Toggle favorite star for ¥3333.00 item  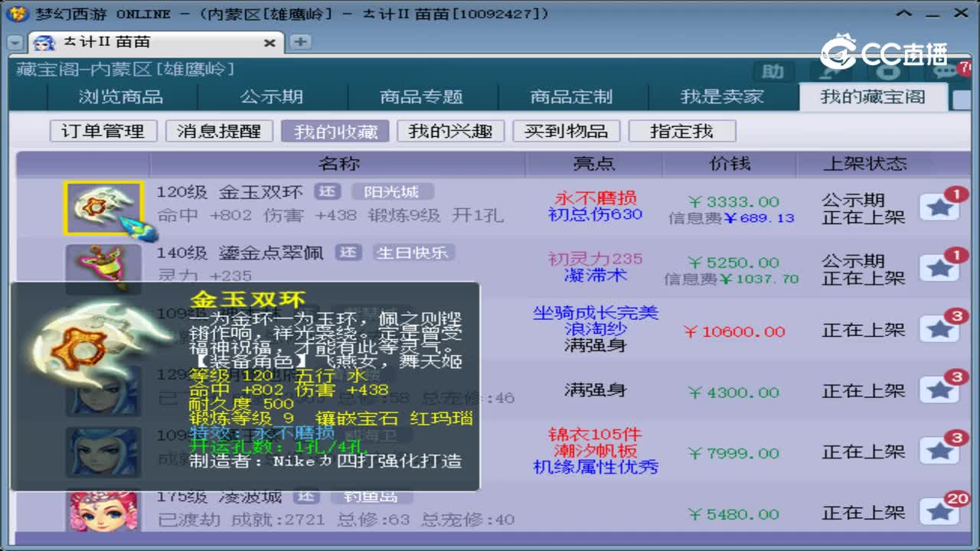pos(939,207)
